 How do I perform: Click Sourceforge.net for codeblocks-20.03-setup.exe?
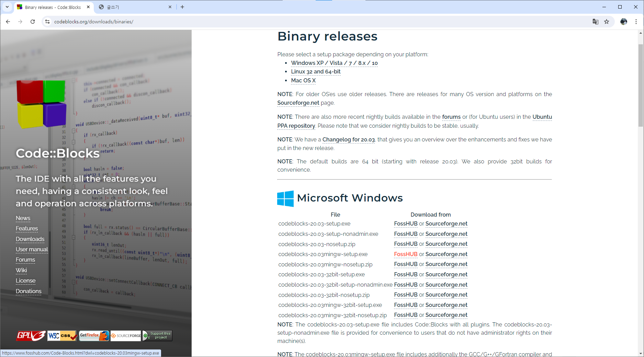click(x=446, y=224)
